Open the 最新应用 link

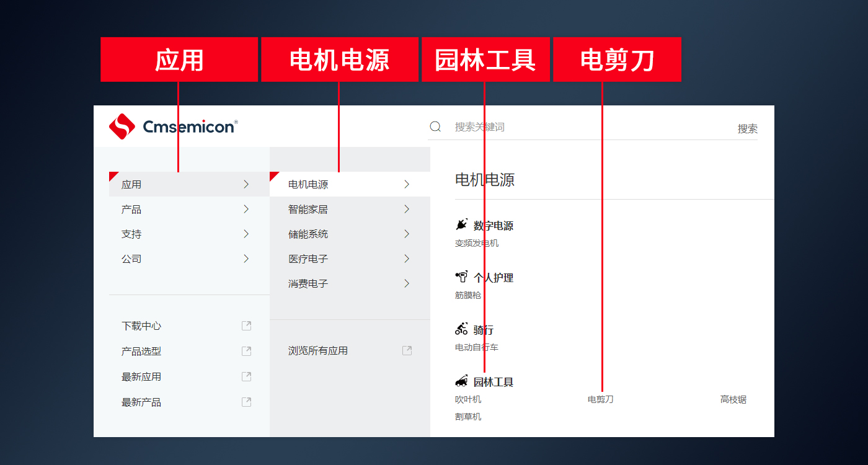click(x=141, y=376)
